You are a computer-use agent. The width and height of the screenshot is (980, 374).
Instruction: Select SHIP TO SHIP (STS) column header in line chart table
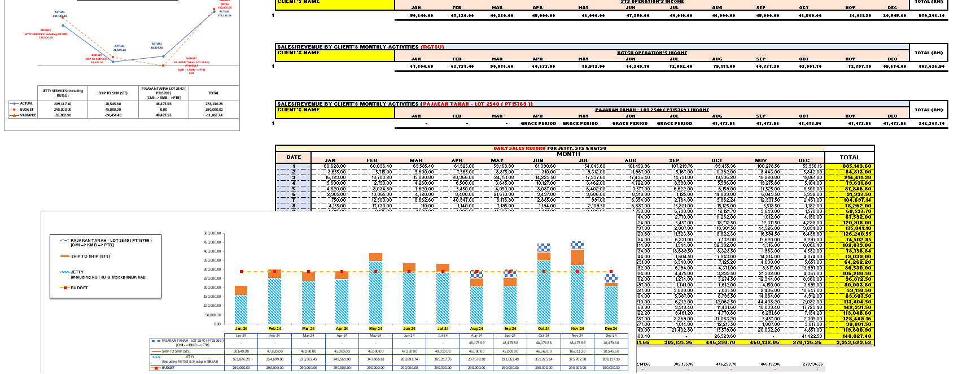click(113, 93)
